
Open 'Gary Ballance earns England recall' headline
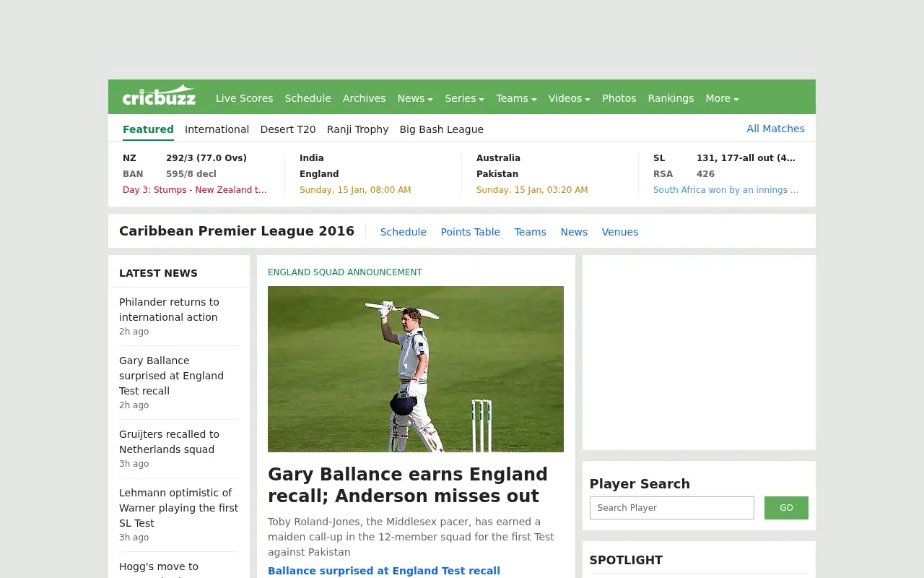coord(408,486)
